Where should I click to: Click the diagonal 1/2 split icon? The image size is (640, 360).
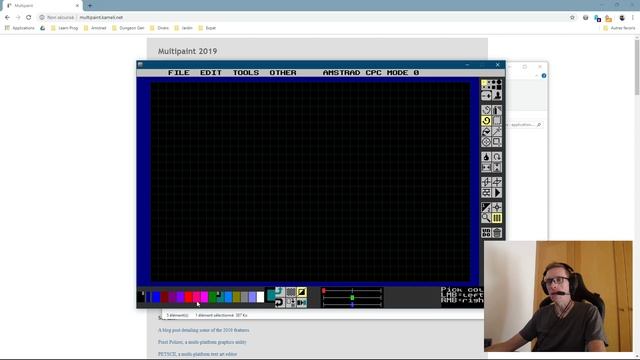click(x=486, y=207)
